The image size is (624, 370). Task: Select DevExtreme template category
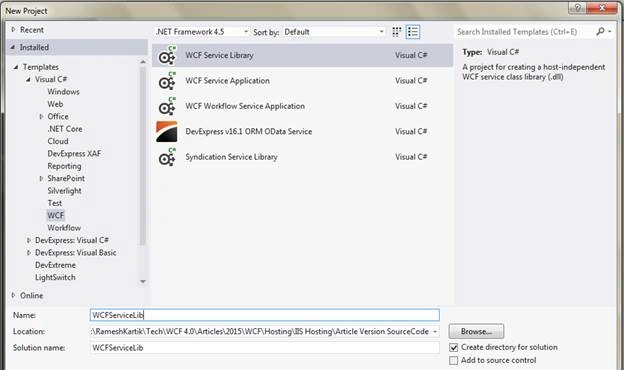[x=55, y=265]
